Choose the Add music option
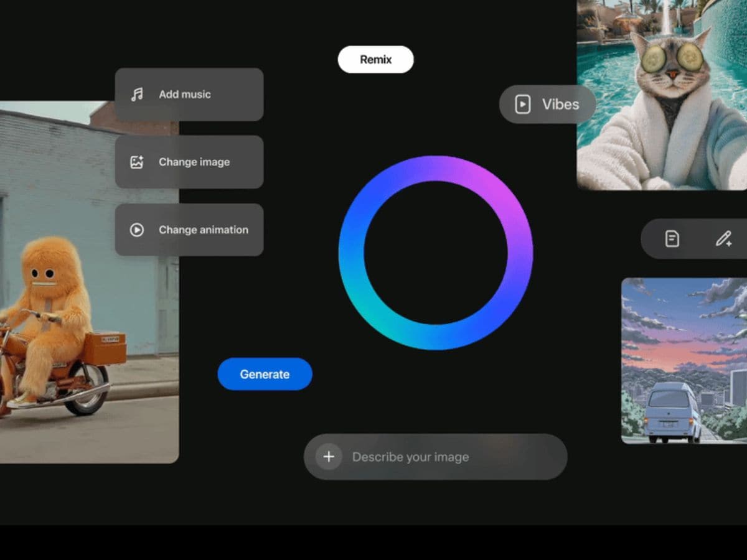Viewport: 747px width, 560px height. 189,95
